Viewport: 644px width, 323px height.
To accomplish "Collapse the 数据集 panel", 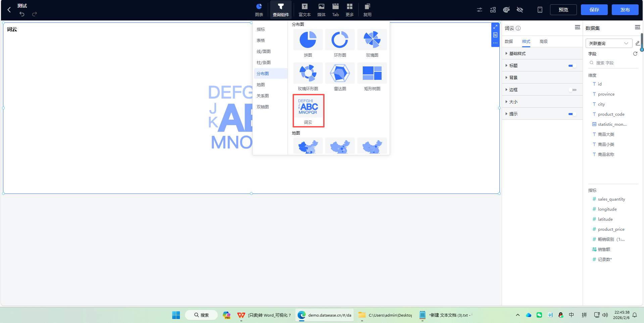I will pos(637,28).
